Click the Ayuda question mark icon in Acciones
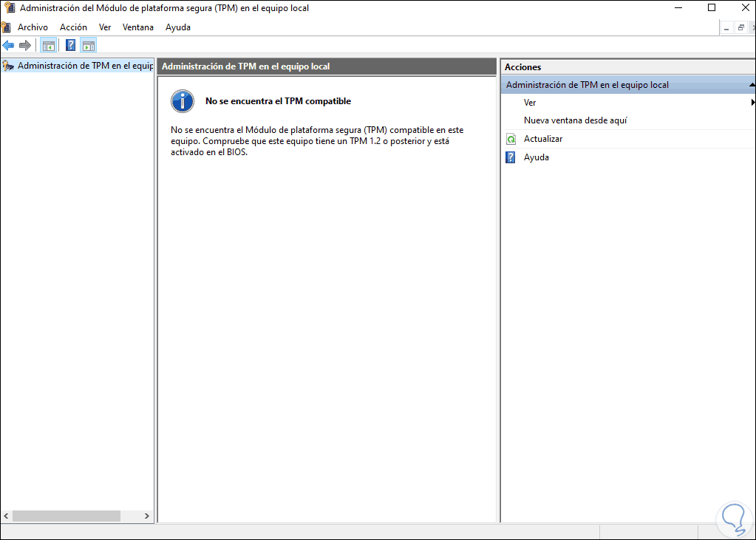756x540 pixels. [x=511, y=157]
